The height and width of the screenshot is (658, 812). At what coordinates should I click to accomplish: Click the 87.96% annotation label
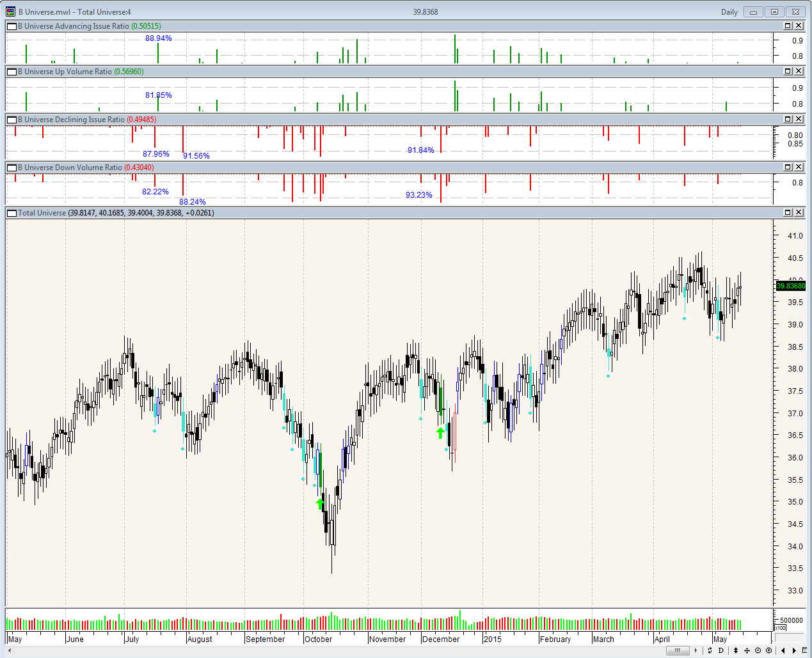pyautogui.click(x=156, y=154)
